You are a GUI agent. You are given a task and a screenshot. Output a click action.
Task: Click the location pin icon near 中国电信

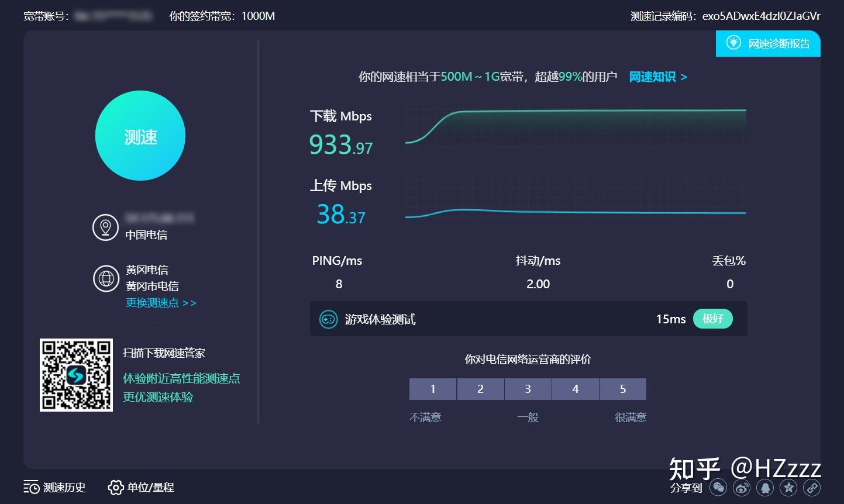[106, 227]
